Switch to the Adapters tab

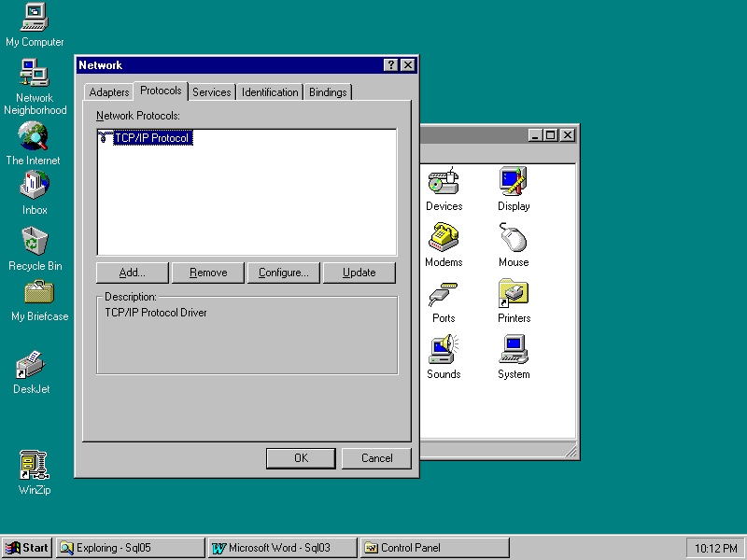click(x=109, y=92)
